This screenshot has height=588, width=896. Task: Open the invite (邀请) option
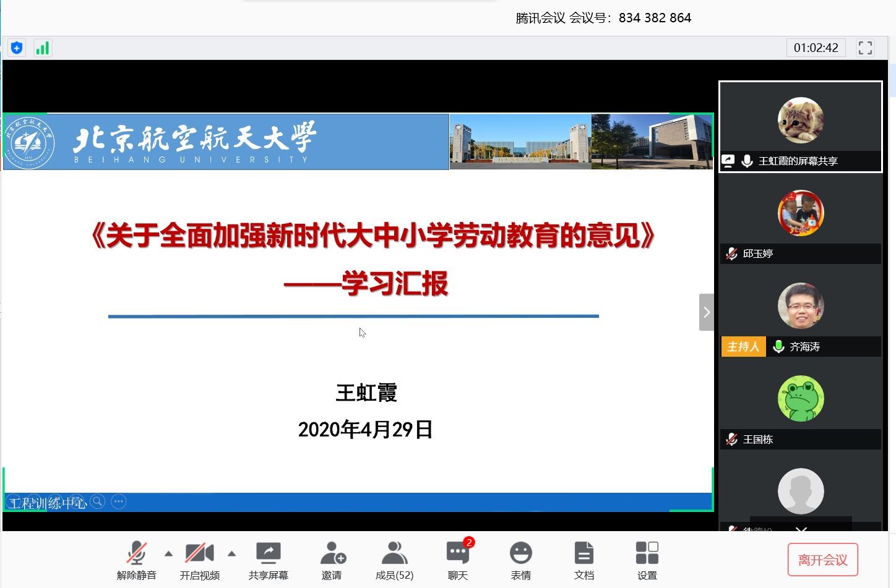coord(332,560)
